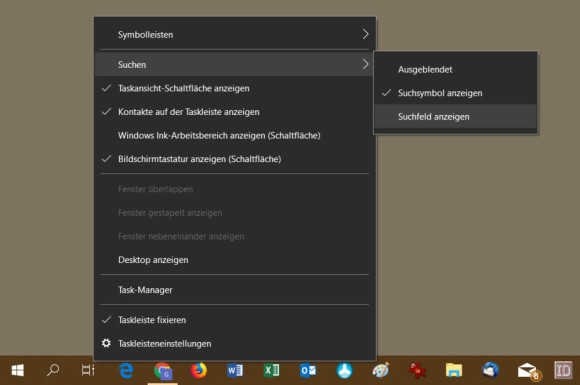The height and width of the screenshot is (385, 580).
Task: Enable Windows Ink-Arbeitsbereich anzeigen (Schaltfläche)
Action: point(235,135)
